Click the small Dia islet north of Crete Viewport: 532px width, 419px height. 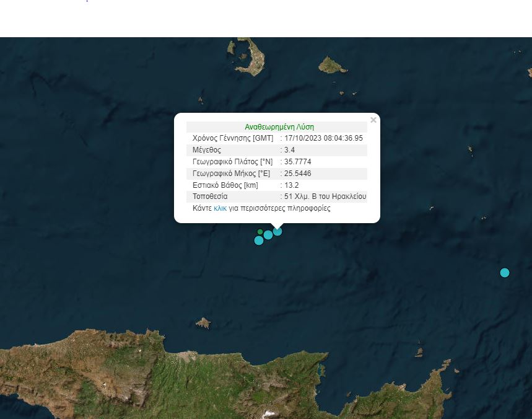[203, 323]
